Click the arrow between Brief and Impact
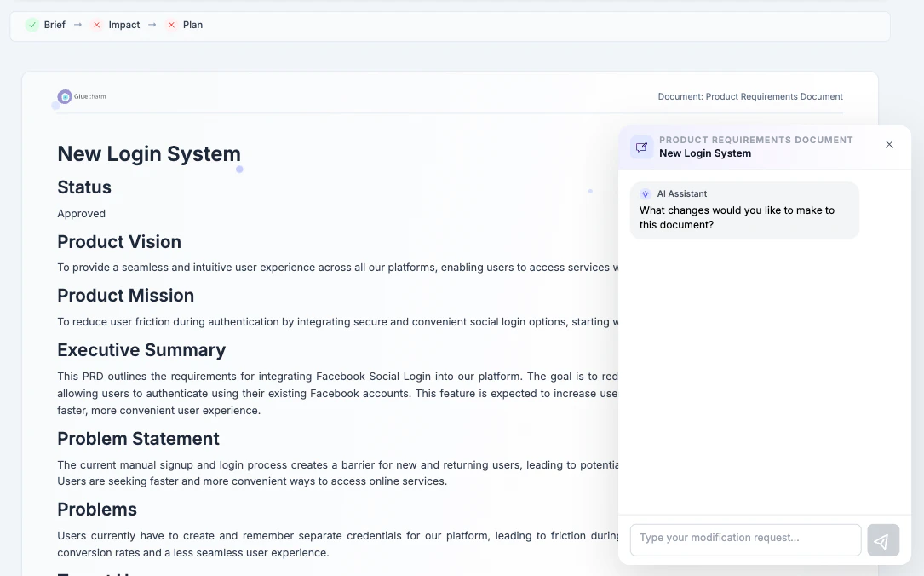This screenshot has width=924, height=576. [x=77, y=25]
